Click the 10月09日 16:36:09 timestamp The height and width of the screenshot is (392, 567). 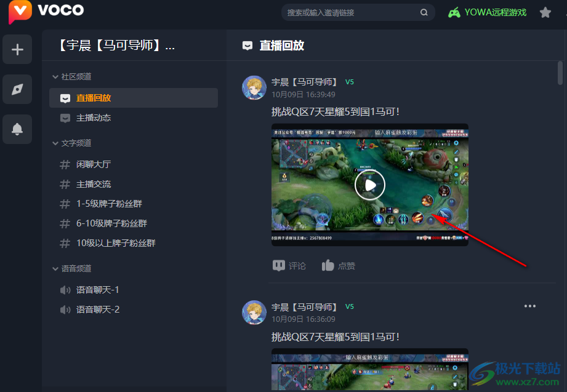pyautogui.click(x=304, y=319)
